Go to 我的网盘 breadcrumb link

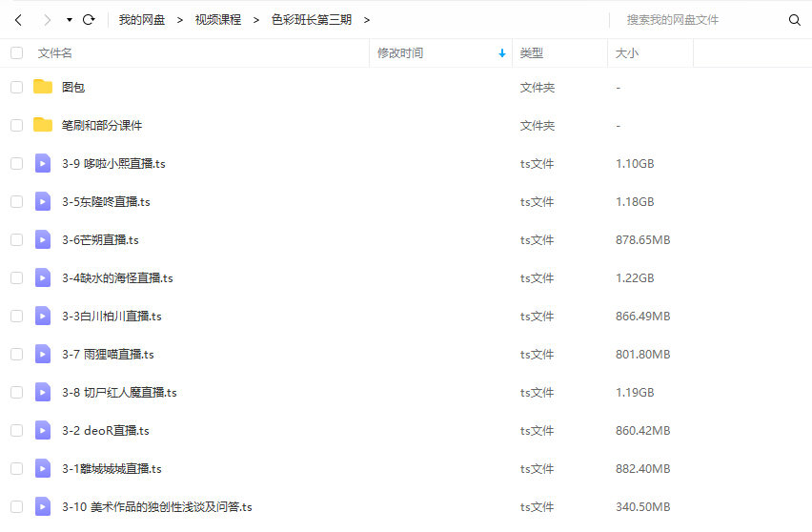click(x=141, y=20)
